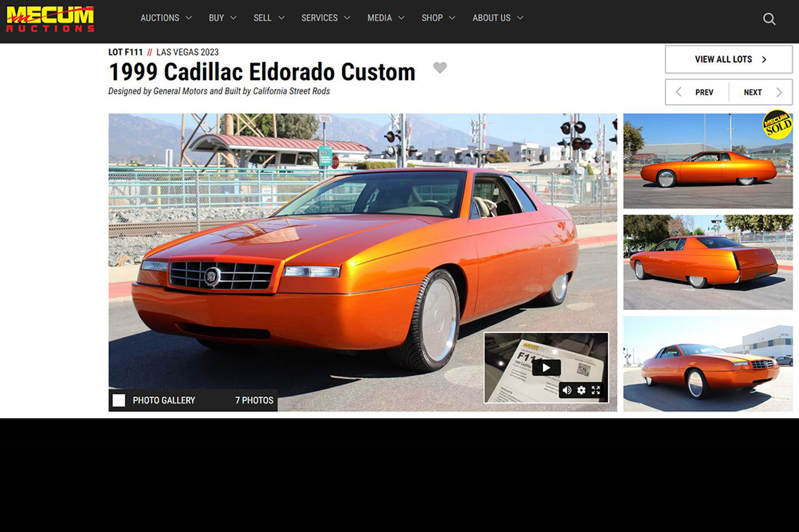799x532 pixels.
Task: Open video settings gear icon
Action: 581,390
